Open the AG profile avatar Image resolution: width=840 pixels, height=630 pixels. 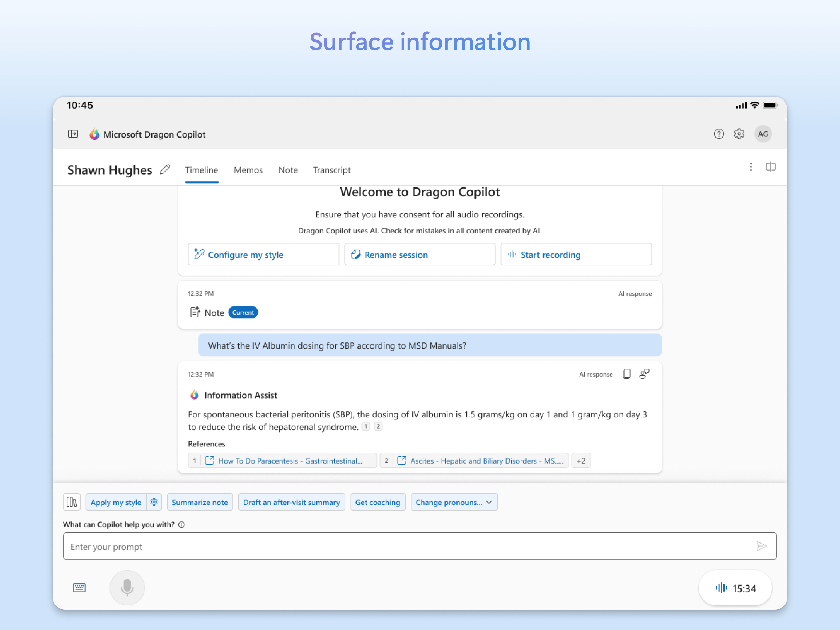tap(763, 134)
